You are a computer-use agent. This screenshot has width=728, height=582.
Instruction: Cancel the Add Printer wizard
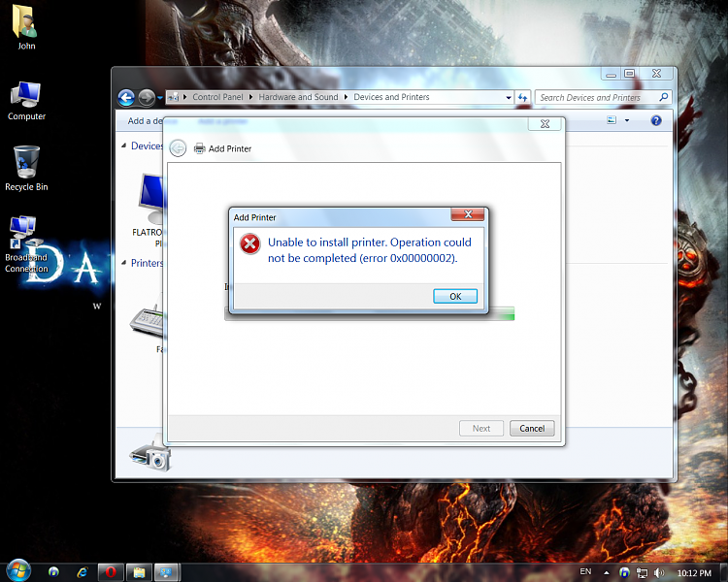click(x=532, y=429)
